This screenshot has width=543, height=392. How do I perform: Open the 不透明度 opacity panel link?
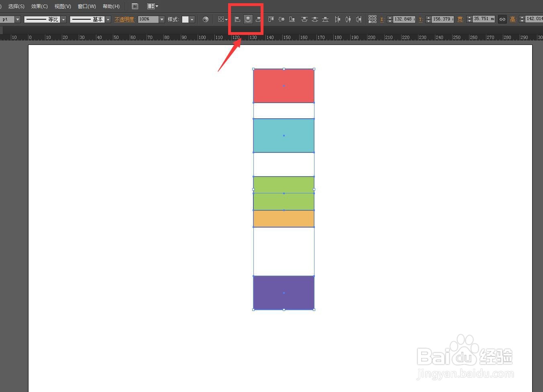[125, 19]
